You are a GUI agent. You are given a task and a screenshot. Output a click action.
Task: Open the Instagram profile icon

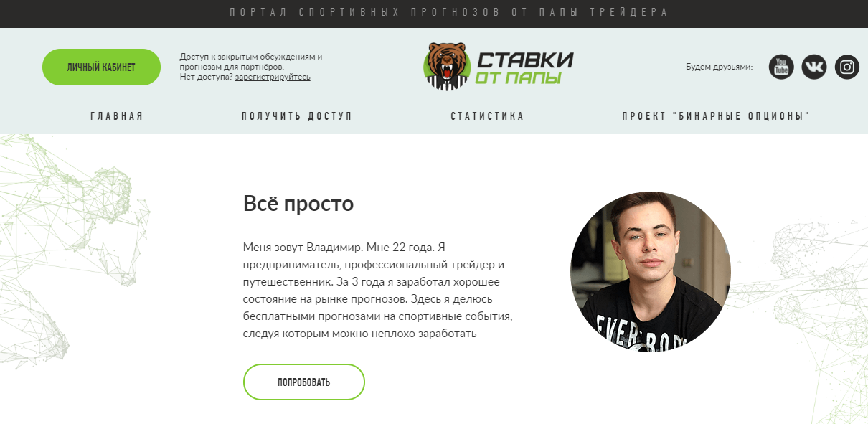pos(847,67)
